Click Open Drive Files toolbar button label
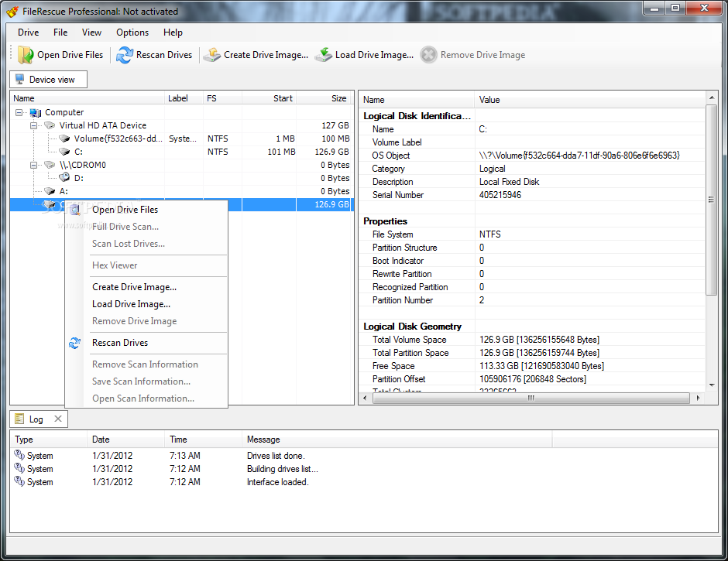728x561 pixels. pyautogui.click(x=70, y=55)
